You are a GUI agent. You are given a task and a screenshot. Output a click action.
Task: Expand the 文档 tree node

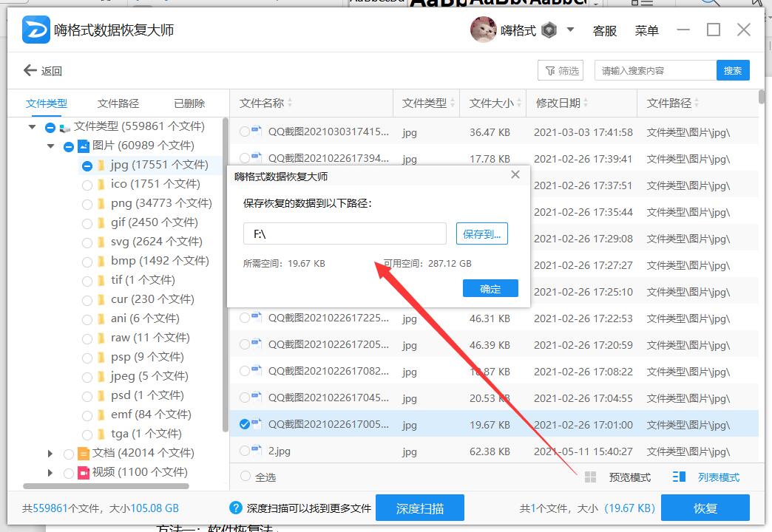pyautogui.click(x=50, y=453)
